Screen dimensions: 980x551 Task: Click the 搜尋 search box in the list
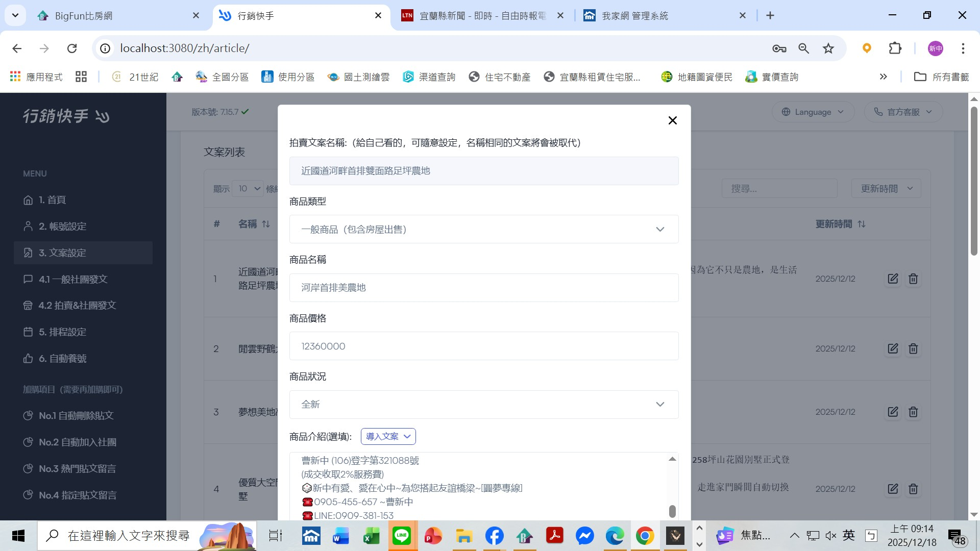pos(779,188)
